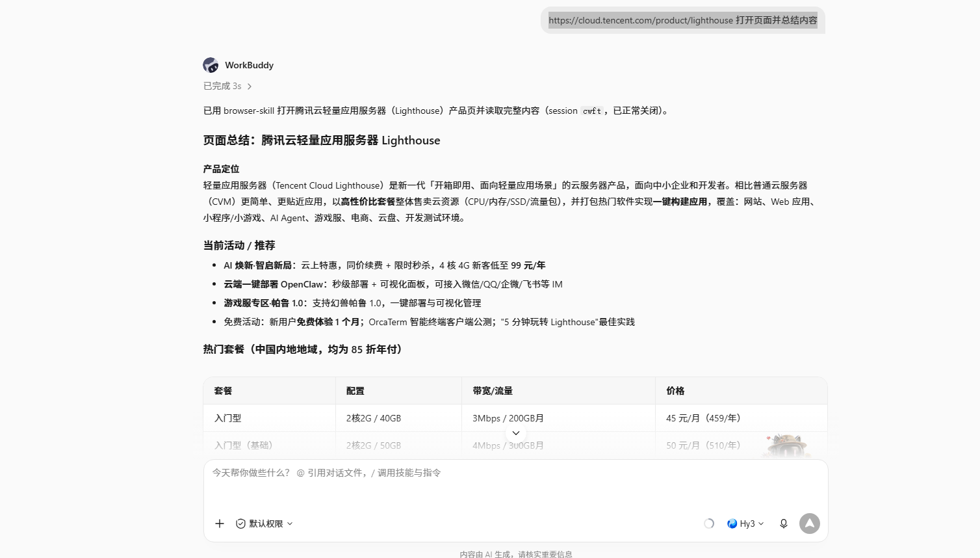Open the 默认权限 permissions dropdown
980x558 pixels.
point(264,524)
